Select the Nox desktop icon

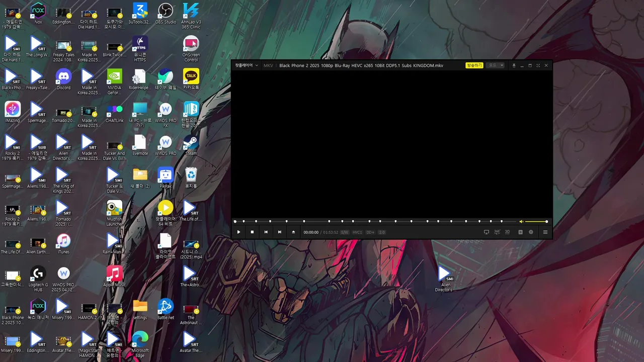coord(38,14)
